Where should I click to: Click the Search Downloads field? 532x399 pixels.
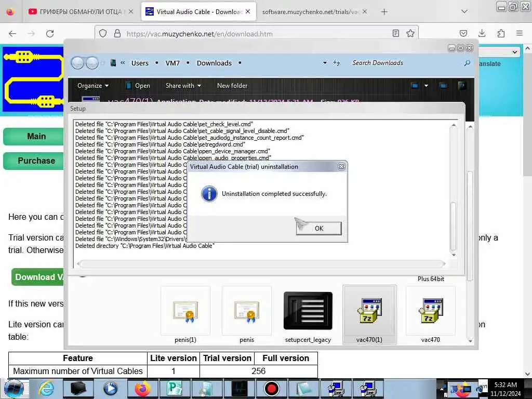pos(405,63)
